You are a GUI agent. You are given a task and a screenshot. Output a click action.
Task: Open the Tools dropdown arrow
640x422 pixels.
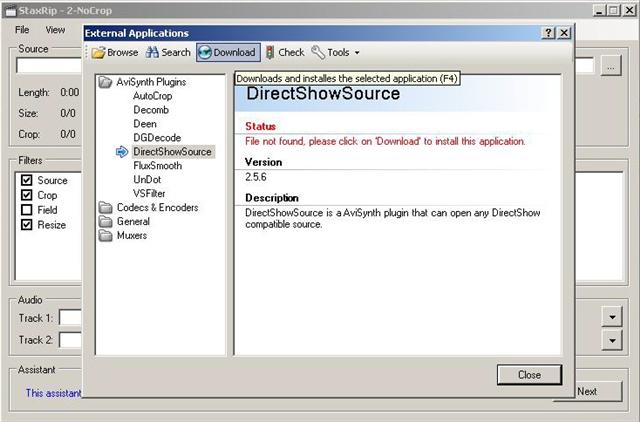pos(357,53)
